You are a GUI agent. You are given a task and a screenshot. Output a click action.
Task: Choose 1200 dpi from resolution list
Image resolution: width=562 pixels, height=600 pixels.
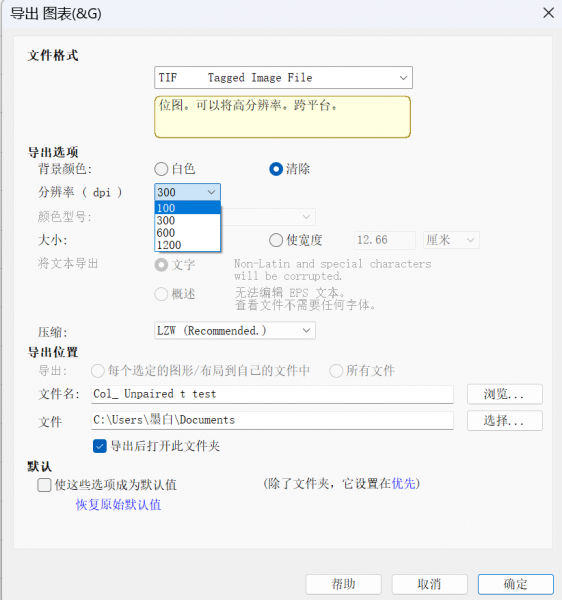point(187,245)
